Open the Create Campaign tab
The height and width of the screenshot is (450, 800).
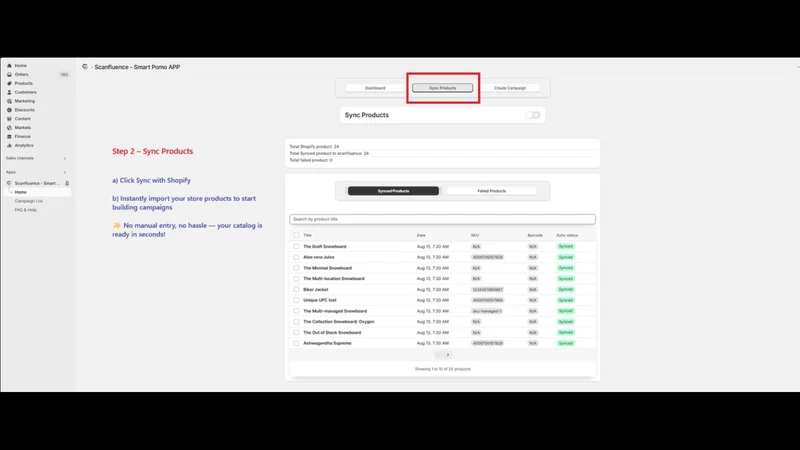510,88
